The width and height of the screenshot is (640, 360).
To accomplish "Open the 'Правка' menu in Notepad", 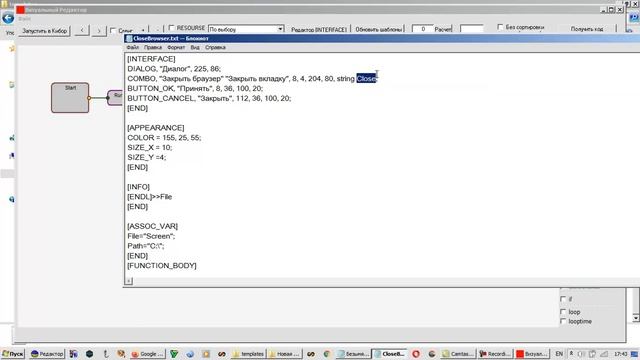I will (x=153, y=47).
